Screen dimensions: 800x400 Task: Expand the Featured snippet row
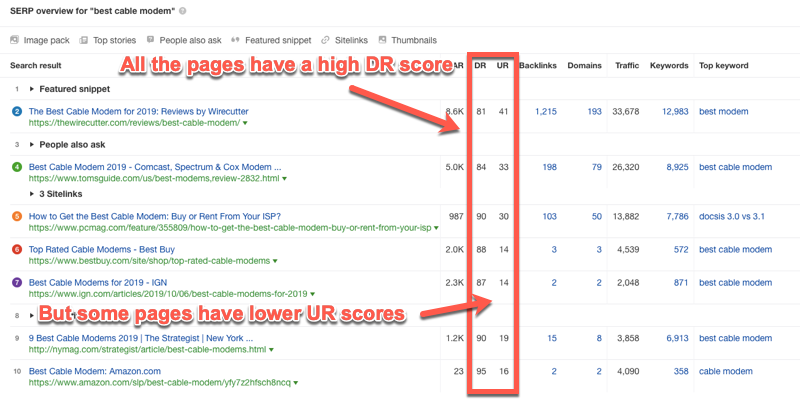[31, 89]
